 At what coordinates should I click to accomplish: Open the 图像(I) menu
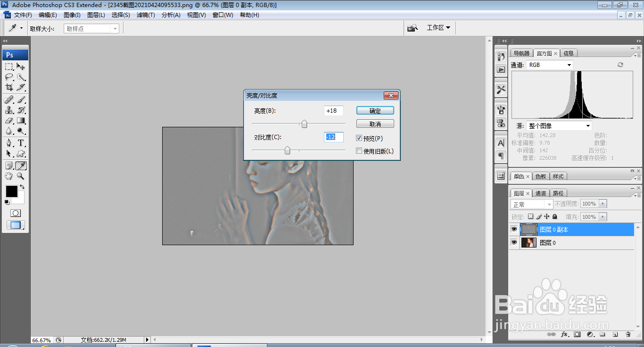click(72, 15)
